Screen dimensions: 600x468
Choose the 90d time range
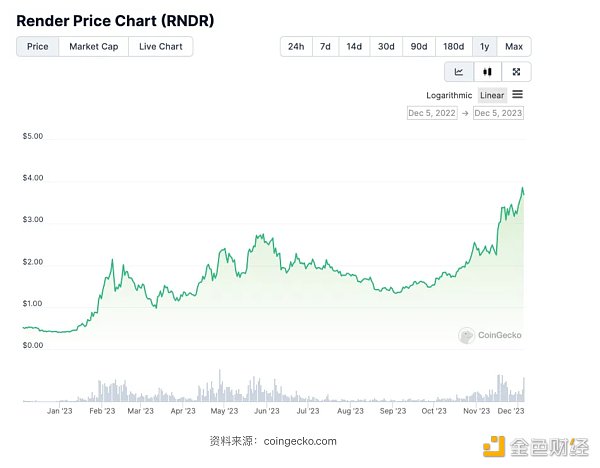coord(419,47)
